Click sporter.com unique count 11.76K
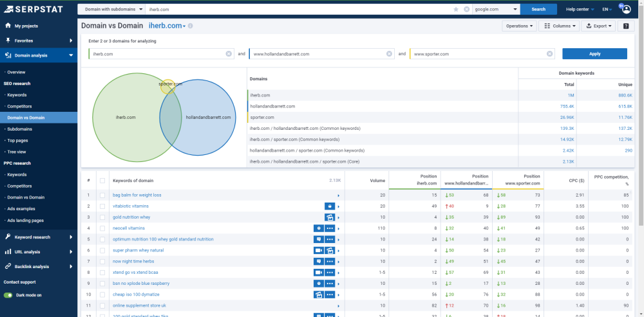Viewport: 644px width, 317px height. point(625,117)
